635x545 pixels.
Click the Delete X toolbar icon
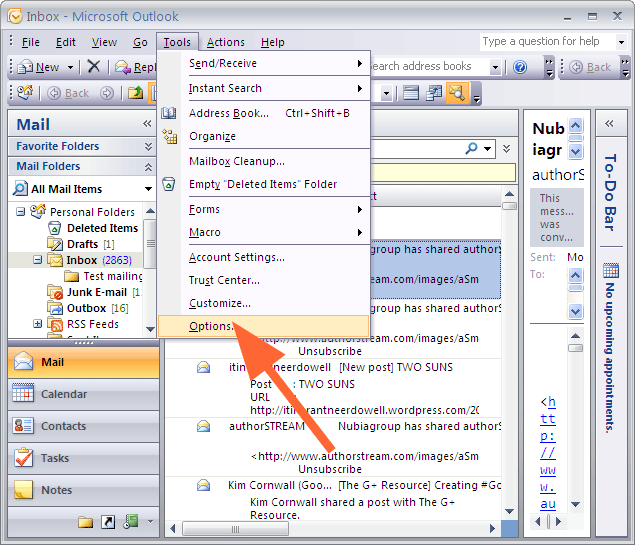(94, 66)
